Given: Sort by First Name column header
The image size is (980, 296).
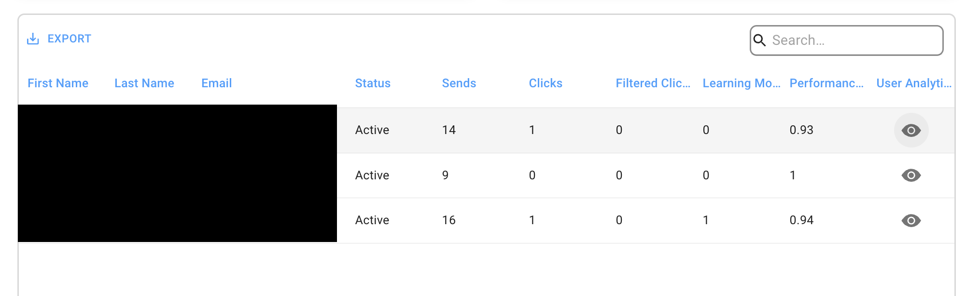Looking at the screenshot, I should coord(58,83).
